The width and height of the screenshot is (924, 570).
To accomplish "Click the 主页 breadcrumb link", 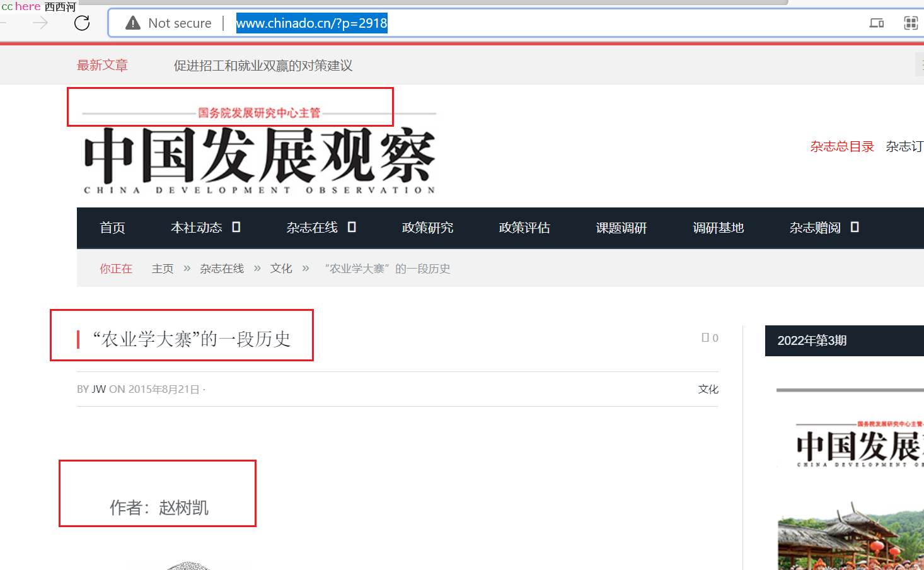I will click(163, 269).
